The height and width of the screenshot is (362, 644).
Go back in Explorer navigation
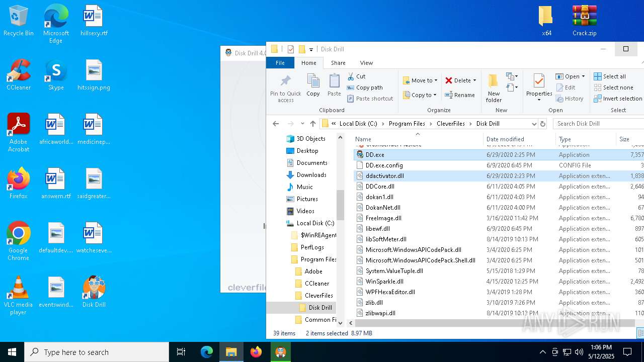tap(276, 124)
